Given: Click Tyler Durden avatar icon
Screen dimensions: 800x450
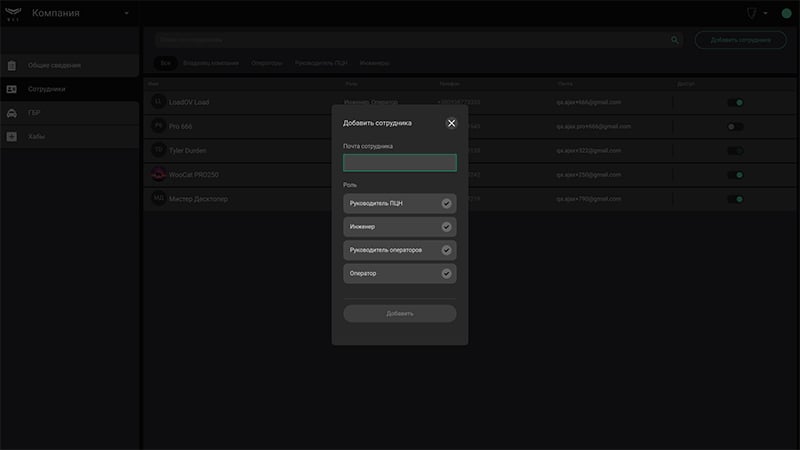Looking at the screenshot, I should coord(158,150).
